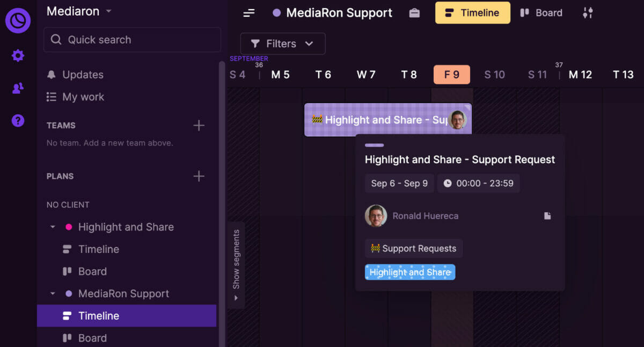The image size is (644, 347).
Task: Add a new team with the plus icon
Action: coord(199,126)
